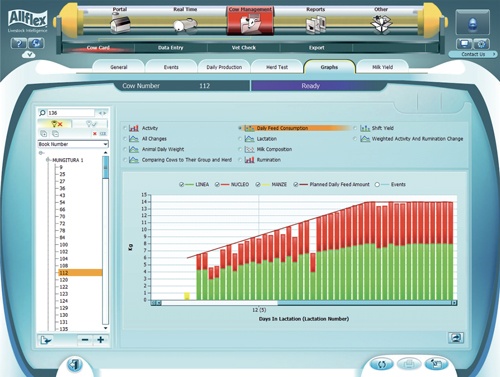Switch to the Milk Yield tab
This screenshot has height=377, width=500.
(x=382, y=67)
